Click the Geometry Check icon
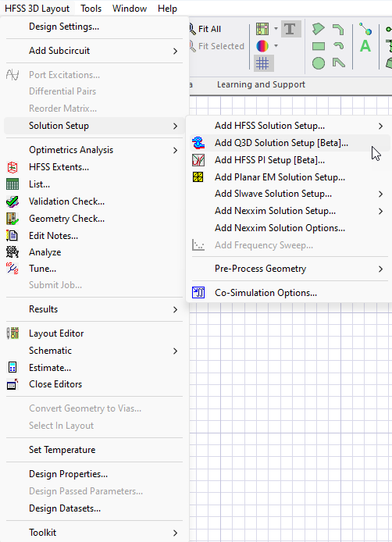Image resolution: width=392 pixels, height=542 pixels. tap(12, 219)
